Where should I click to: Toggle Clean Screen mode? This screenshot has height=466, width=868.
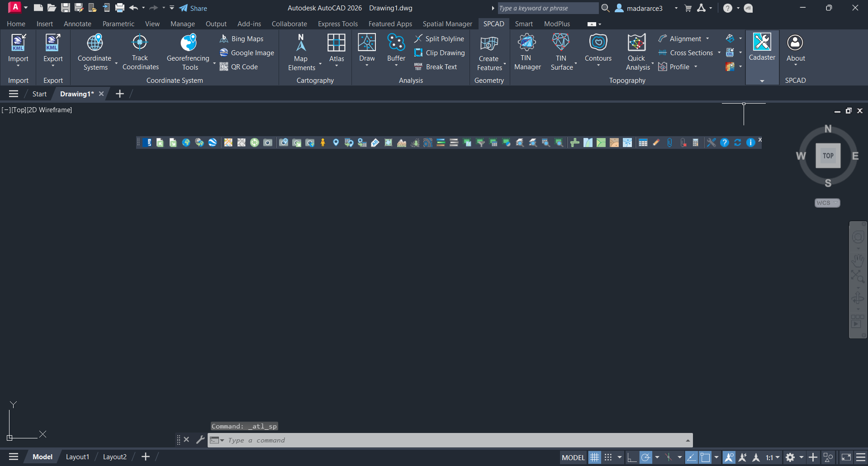(846, 457)
